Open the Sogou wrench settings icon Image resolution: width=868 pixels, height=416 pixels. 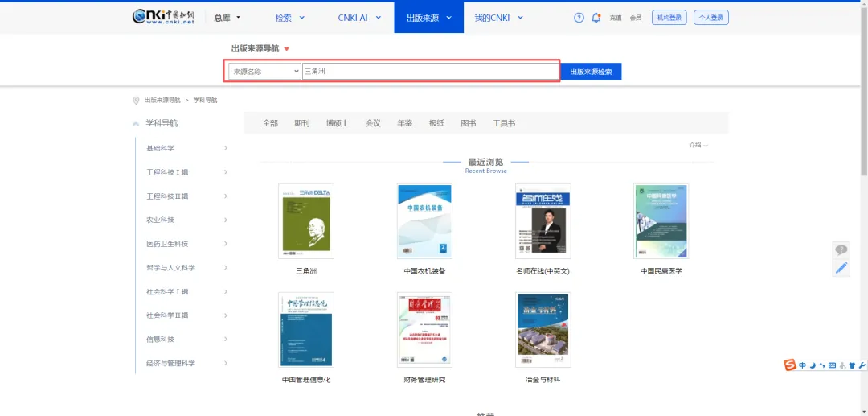point(862,365)
